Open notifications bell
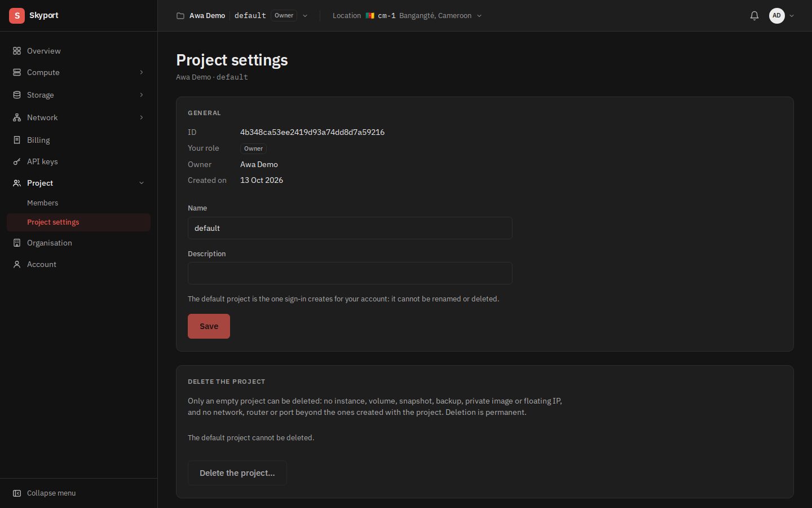Viewport: 812px width, 508px height. click(x=754, y=16)
